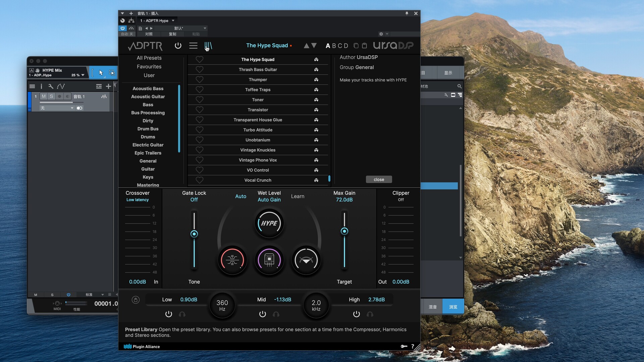Click the search magnifier in browser panel

(x=460, y=86)
